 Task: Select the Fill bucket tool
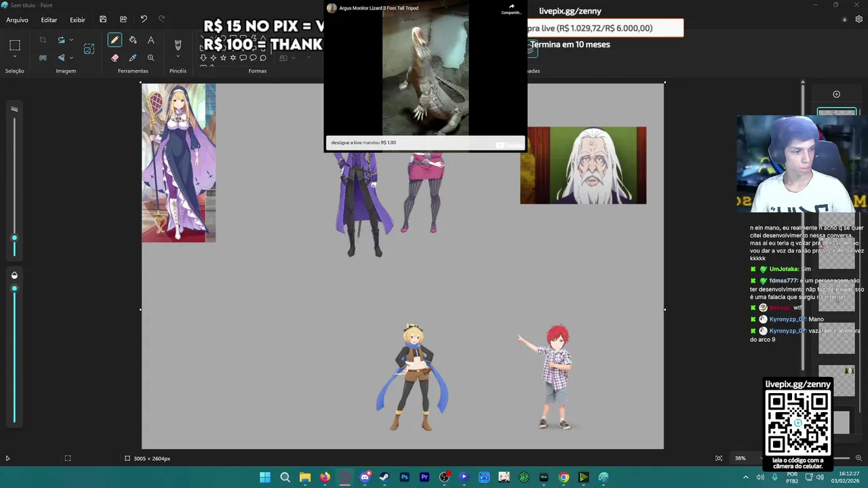click(133, 41)
